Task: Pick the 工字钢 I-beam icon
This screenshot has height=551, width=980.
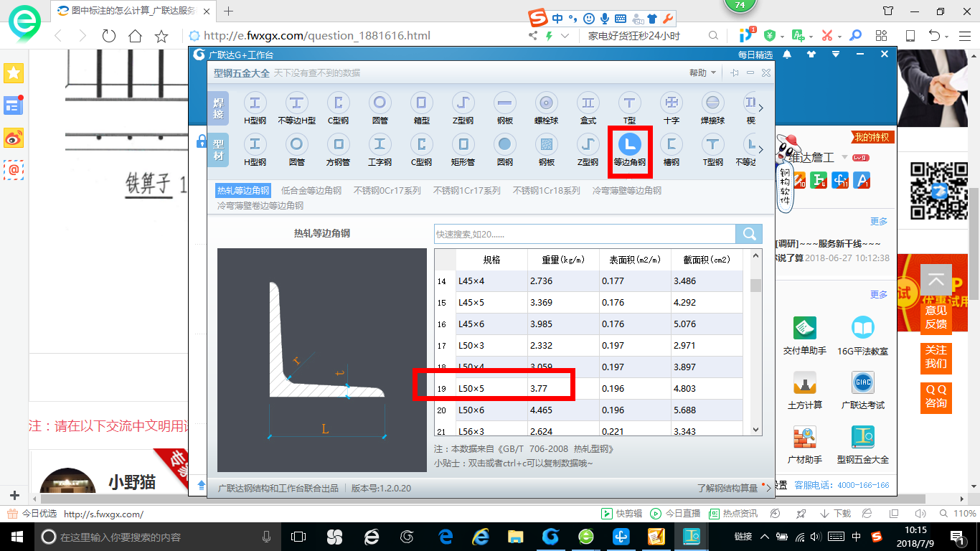Action: [380, 144]
